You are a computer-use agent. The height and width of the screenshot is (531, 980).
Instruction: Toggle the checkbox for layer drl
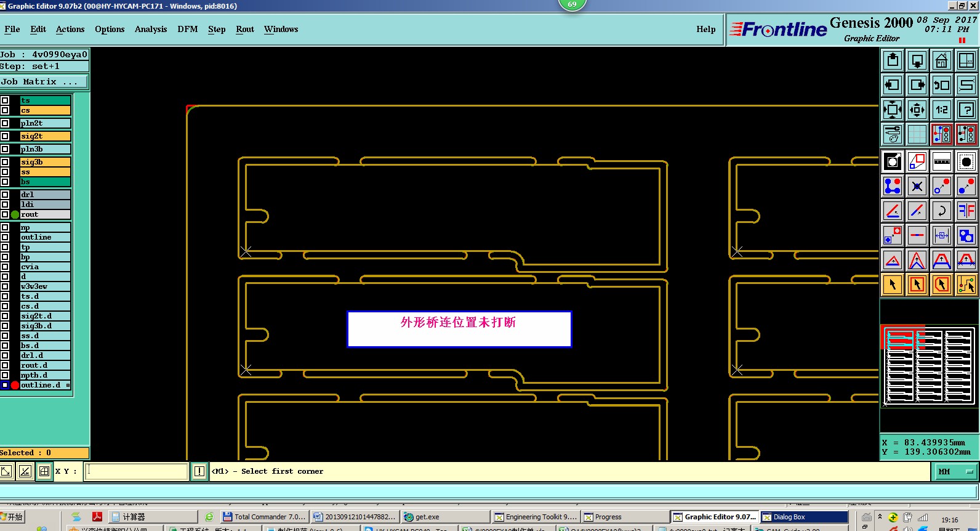[5, 195]
